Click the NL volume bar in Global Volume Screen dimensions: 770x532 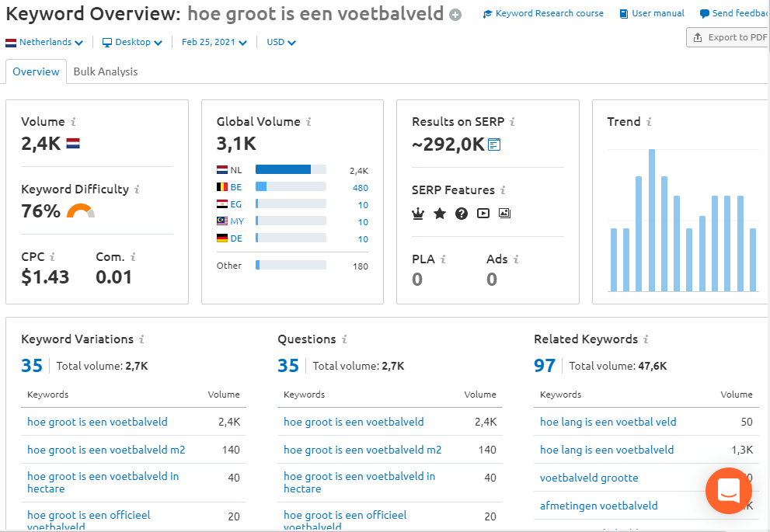tap(291, 170)
